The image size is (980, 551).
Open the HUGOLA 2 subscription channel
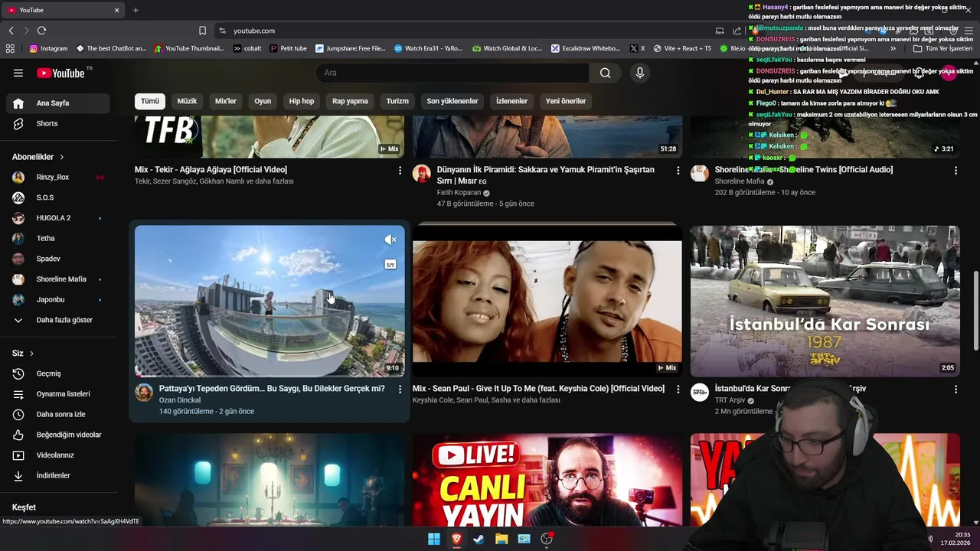pyautogui.click(x=58, y=218)
